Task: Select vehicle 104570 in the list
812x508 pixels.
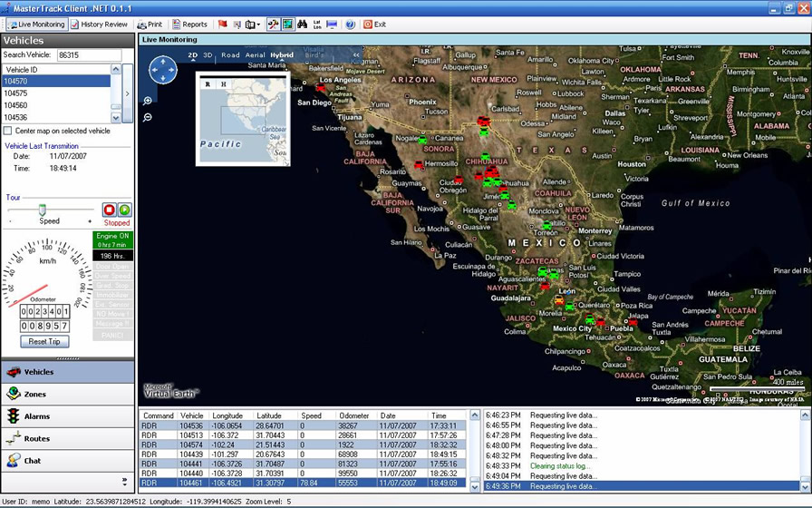Action: click(x=56, y=81)
